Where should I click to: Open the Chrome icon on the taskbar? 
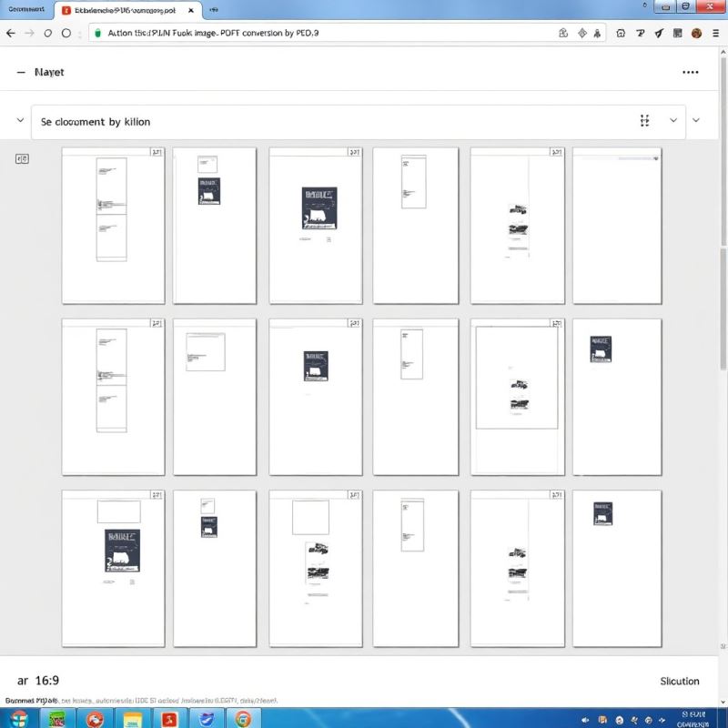pos(242,719)
